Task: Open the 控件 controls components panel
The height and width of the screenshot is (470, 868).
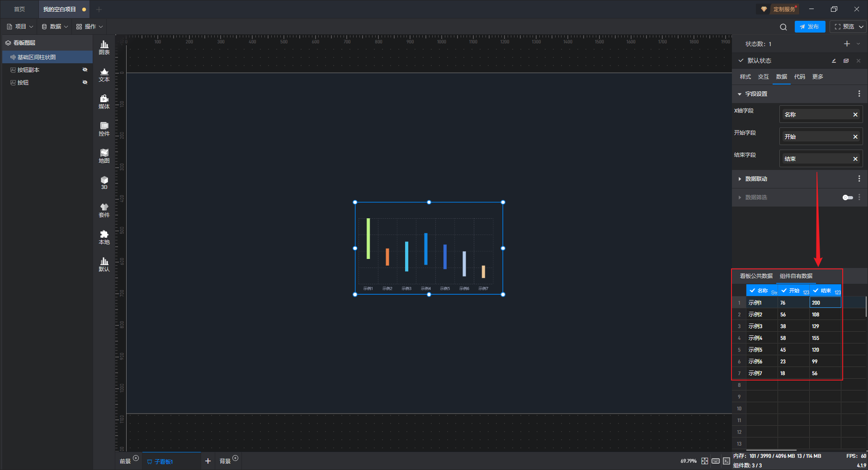Action: tap(104, 129)
